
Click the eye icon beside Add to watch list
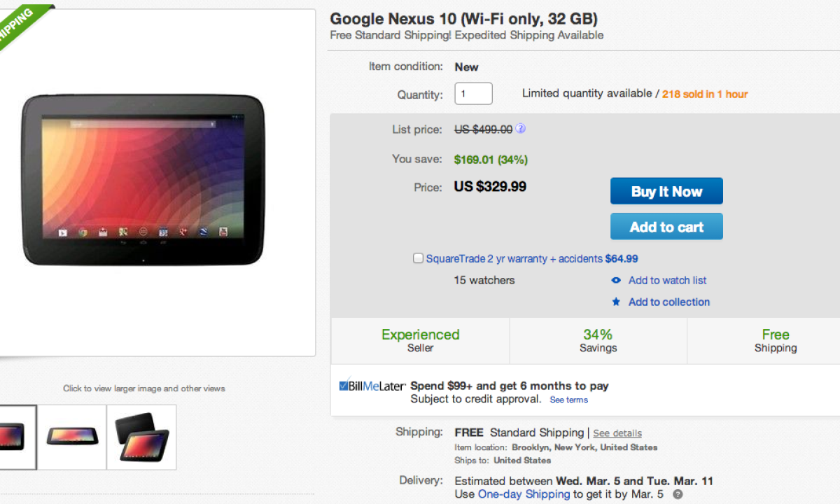[616, 280]
